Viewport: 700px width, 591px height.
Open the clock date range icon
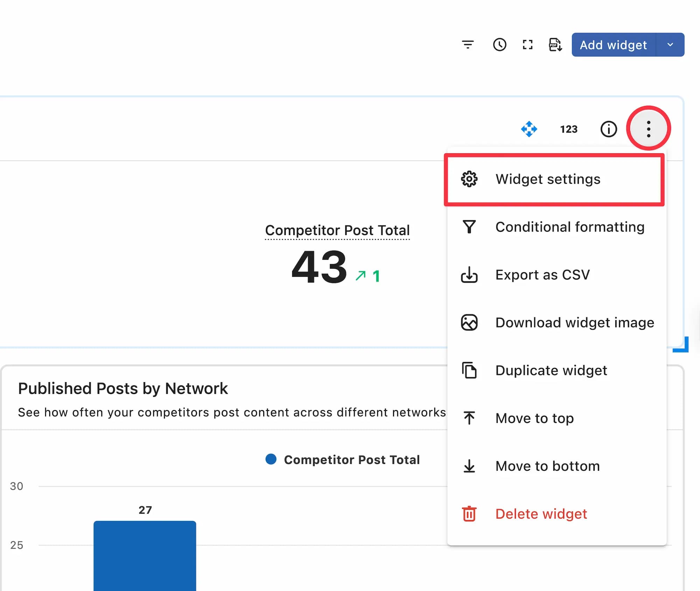click(x=499, y=44)
